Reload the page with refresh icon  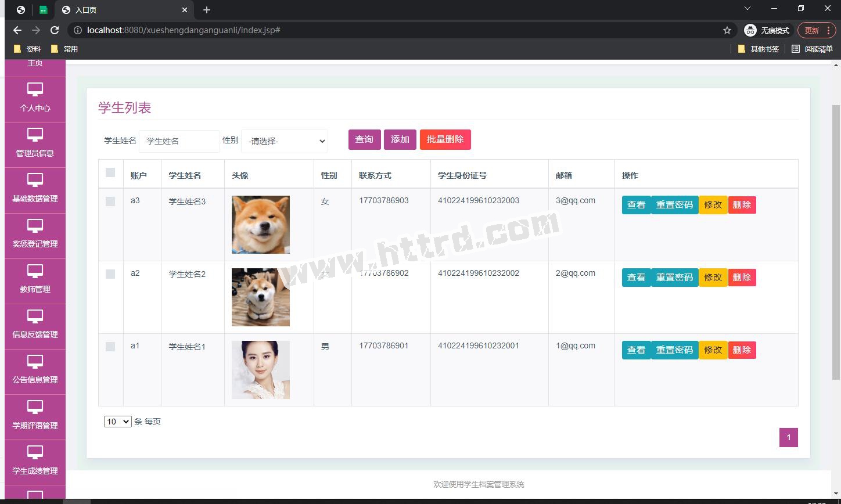[x=55, y=30]
